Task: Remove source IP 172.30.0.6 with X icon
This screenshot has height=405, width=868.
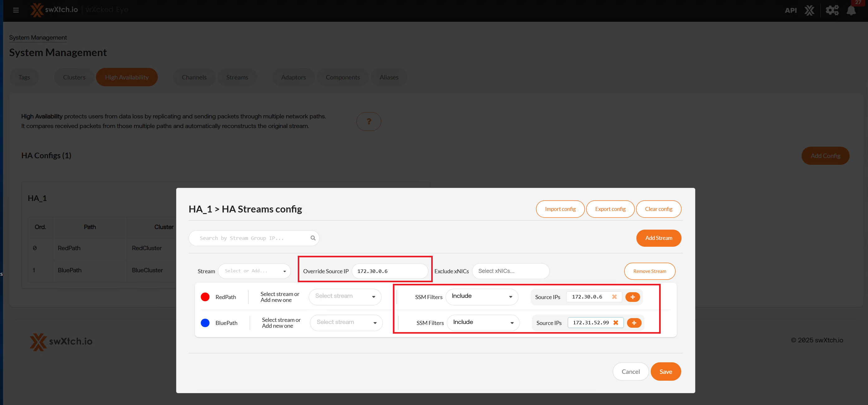Action: pyautogui.click(x=614, y=297)
